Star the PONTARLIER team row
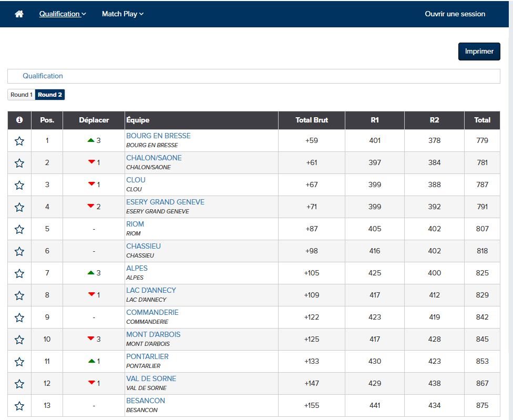Image resolution: width=513 pixels, height=420 pixels. pos(19,362)
